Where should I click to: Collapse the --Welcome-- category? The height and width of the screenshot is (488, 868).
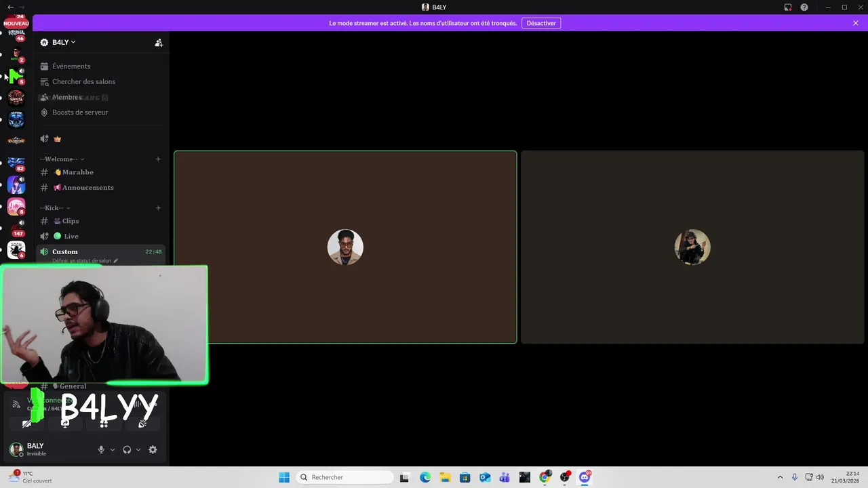(62, 159)
